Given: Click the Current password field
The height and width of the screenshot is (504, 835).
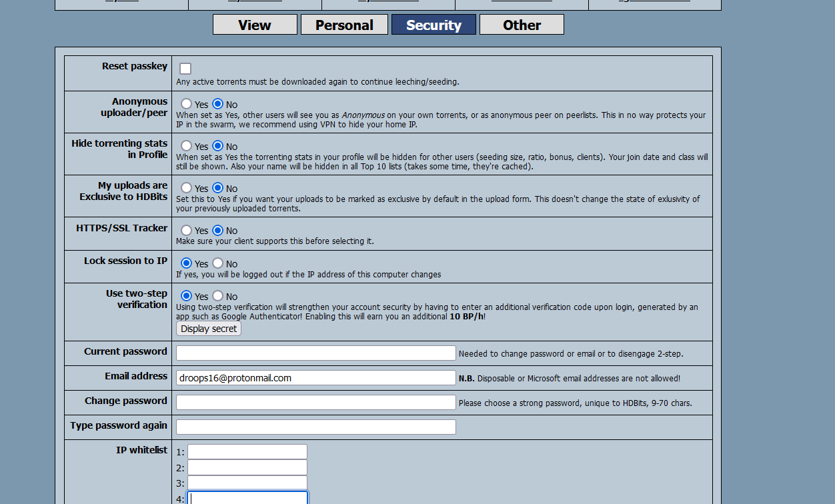Looking at the screenshot, I should click(315, 353).
